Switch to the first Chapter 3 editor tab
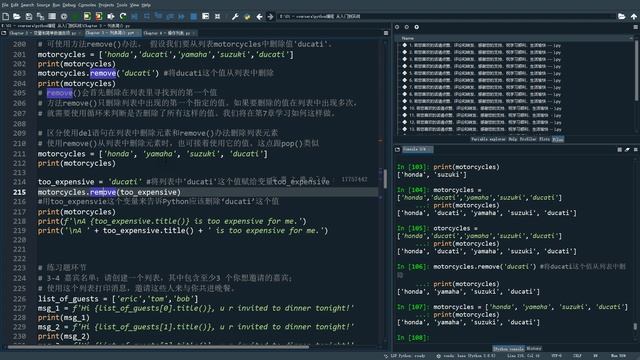Image resolution: width=640 pixels, height=360 pixels. click(x=43, y=33)
